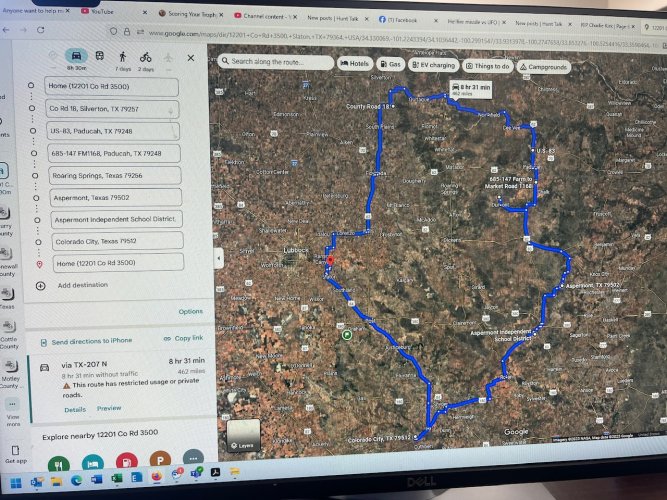This screenshot has width=667, height=500.
Task: Click the Add destination plus icon
Action: point(40,285)
